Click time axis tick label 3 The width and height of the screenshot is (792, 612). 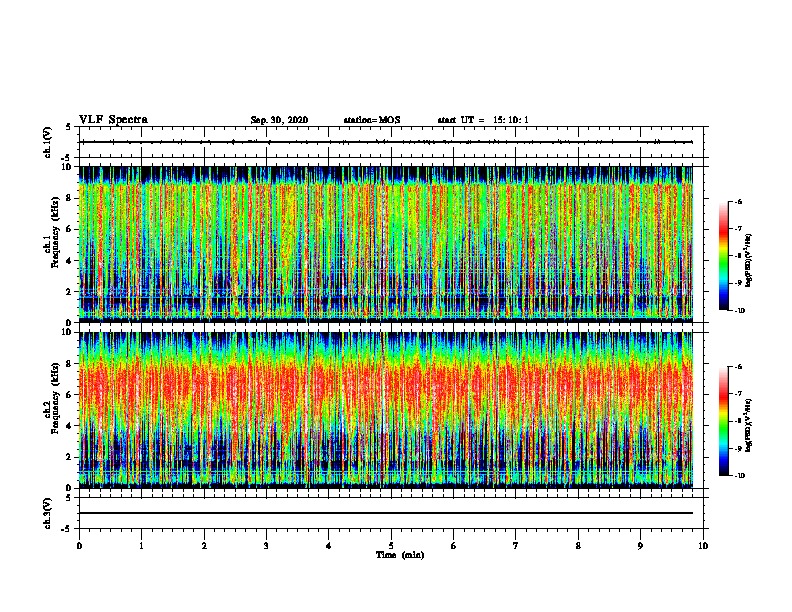pyautogui.click(x=266, y=546)
